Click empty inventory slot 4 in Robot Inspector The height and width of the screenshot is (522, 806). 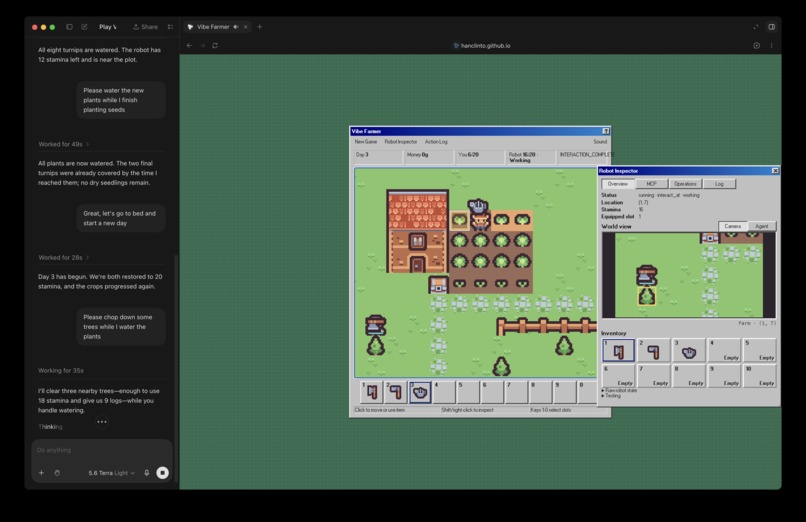pyautogui.click(x=725, y=351)
